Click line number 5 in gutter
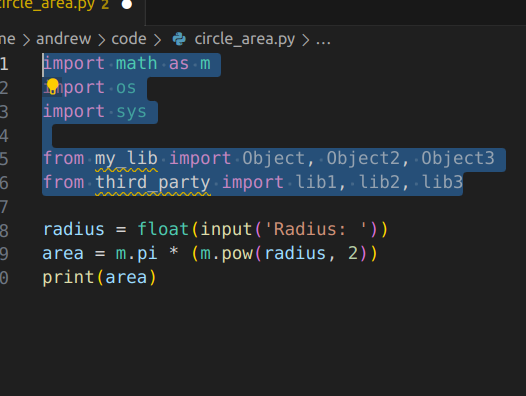This screenshot has height=396, width=526. (x=4, y=158)
